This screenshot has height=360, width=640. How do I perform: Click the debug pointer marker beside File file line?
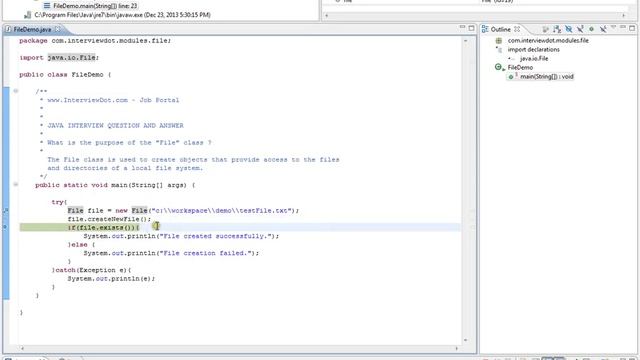coord(5,210)
